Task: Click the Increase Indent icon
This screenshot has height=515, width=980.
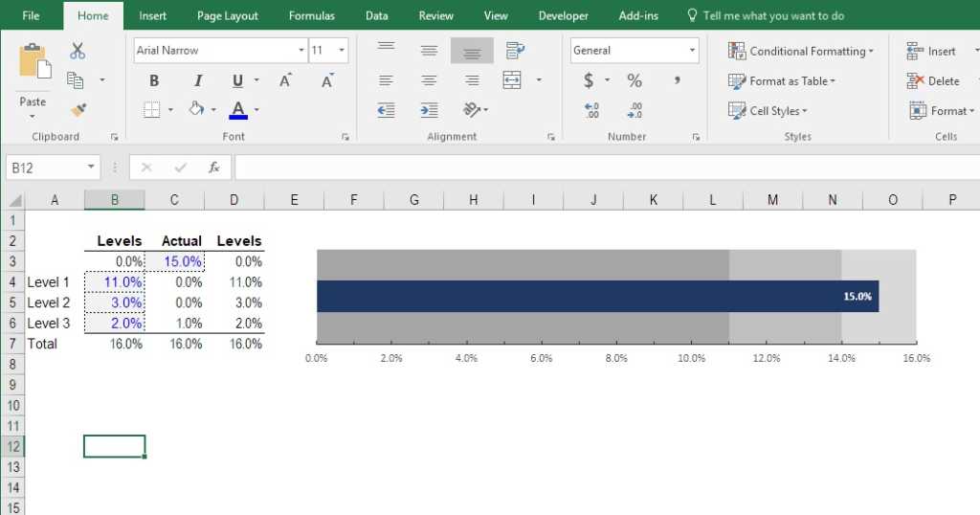Action: [429, 110]
